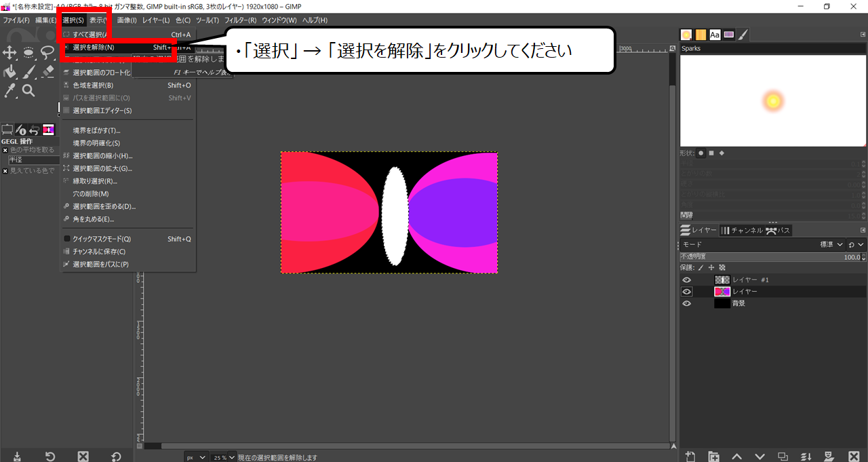Open the layers panel configuration menu

click(862, 230)
